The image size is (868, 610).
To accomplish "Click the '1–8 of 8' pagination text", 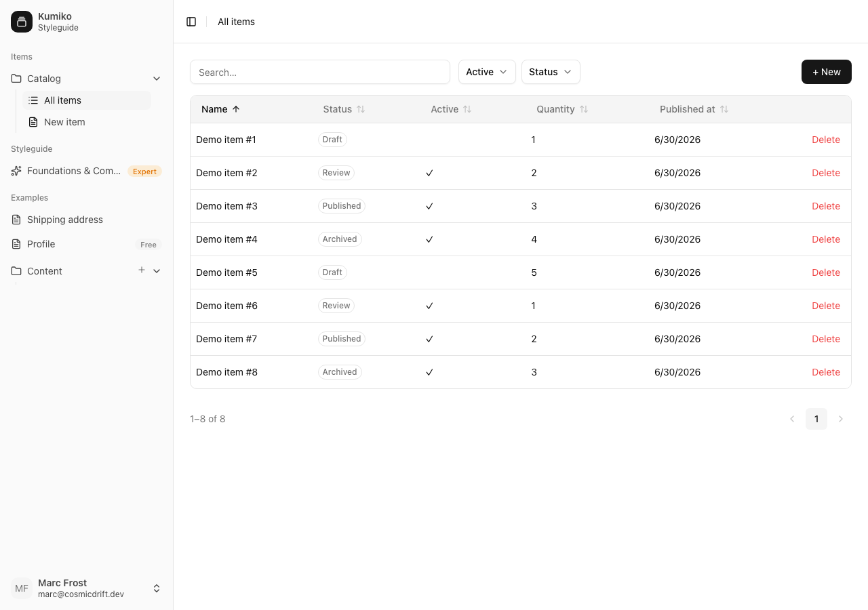I will click(208, 419).
